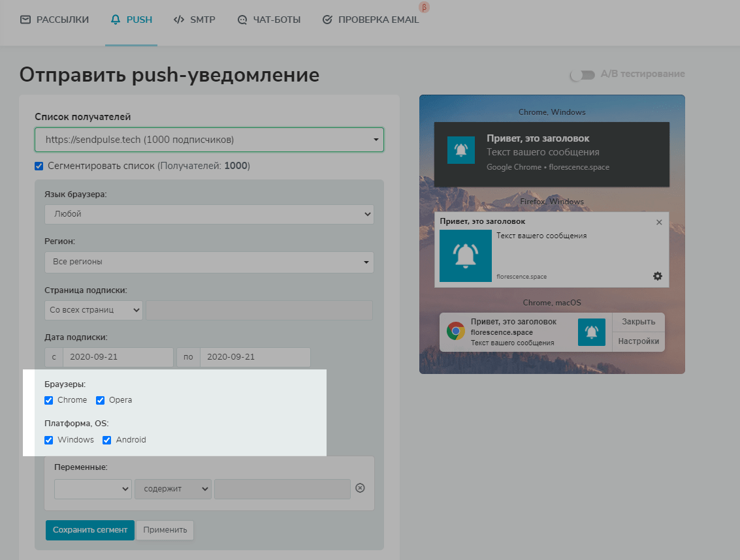Click the beta badge above ПРОВЕРКА EMAIL
Viewport: 740px width, 560px height.
click(x=425, y=7)
